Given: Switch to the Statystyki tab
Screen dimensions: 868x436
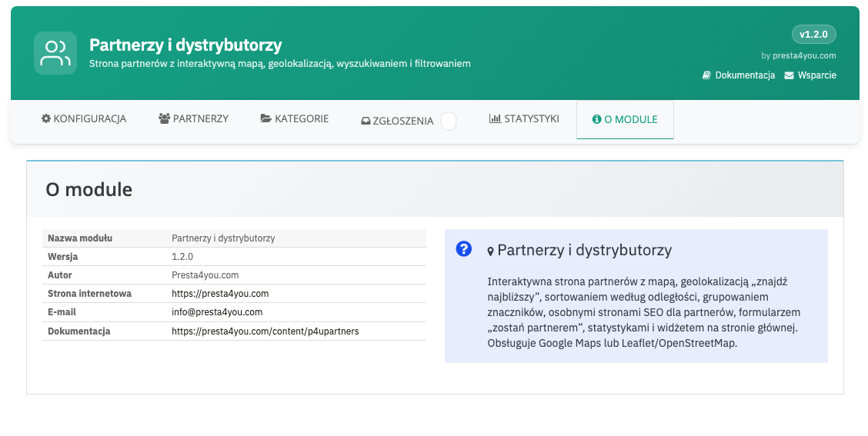Looking at the screenshot, I should click(x=524, y=118).
